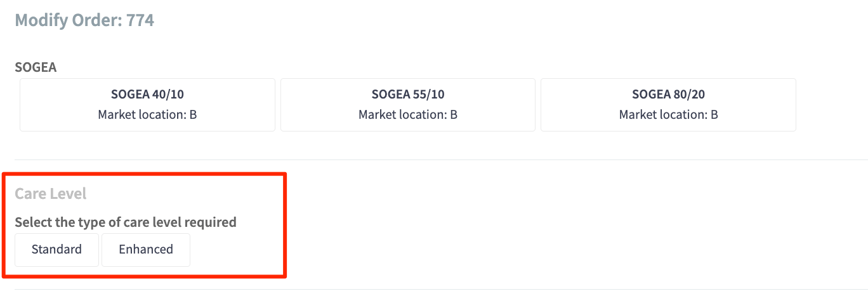Click the 'Select the type of care level required' label
Image resolution: width=868 pixels, height=305 pixels.
coord(126,222)
